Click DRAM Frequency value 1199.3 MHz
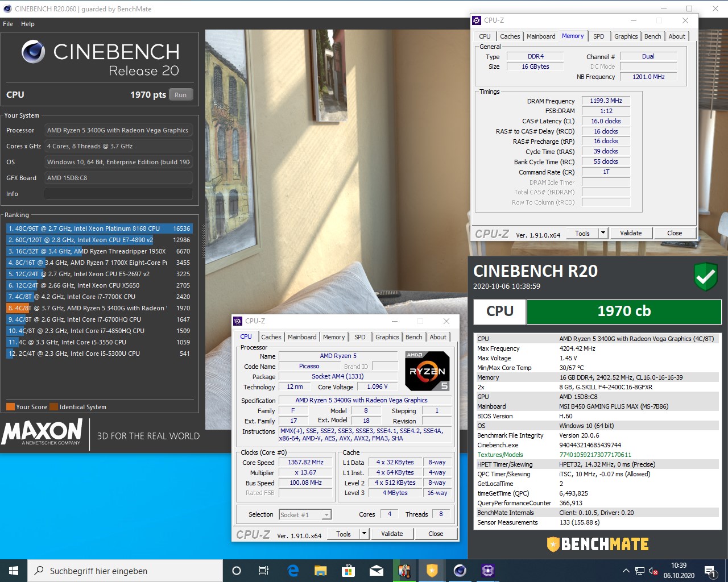This screenshot has width=728, height=582. click(606, 101)
